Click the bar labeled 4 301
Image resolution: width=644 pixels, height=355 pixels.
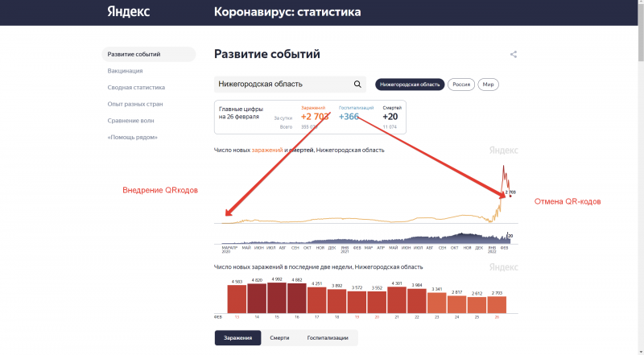397,300
